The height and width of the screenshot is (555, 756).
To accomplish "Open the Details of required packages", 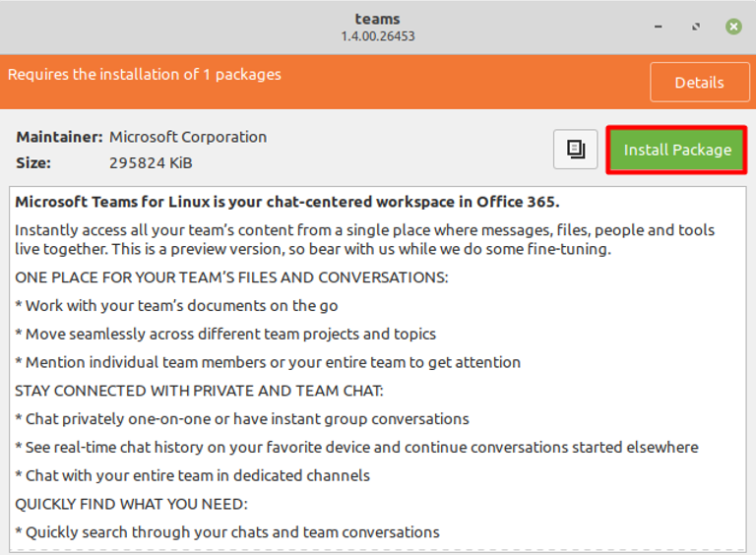I will coord(699,83).
